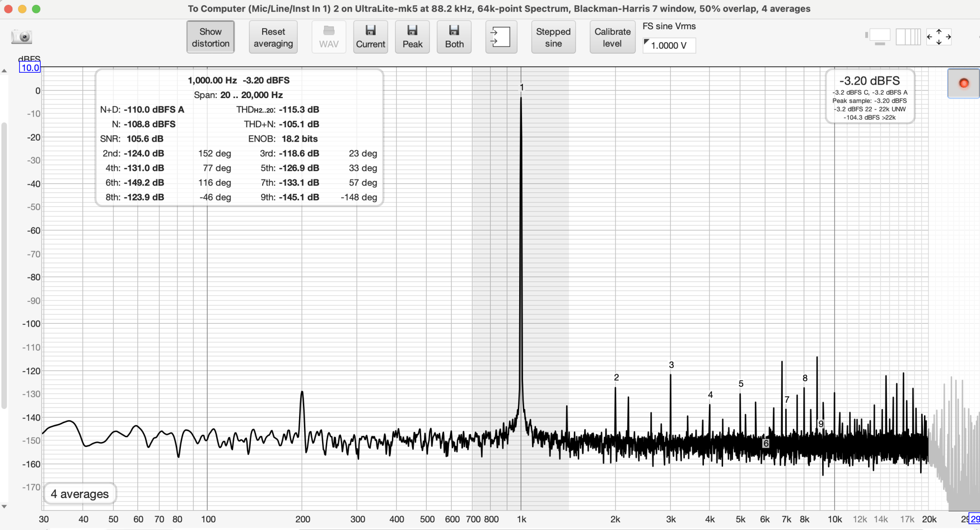Screen dimensions: 980x530
Task: Click harmonic marker 2 on the spectrum
Action: 616,377
